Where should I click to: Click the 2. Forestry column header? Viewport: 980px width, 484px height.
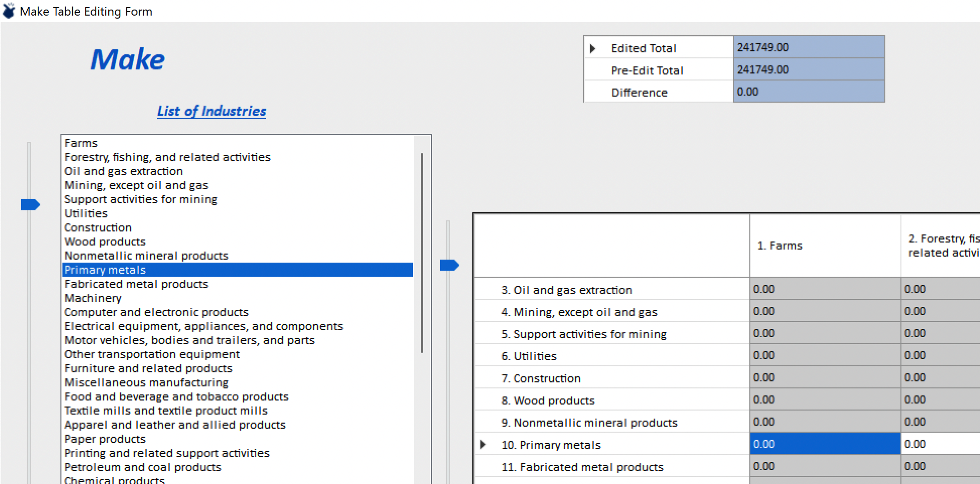tap(941, 246)
